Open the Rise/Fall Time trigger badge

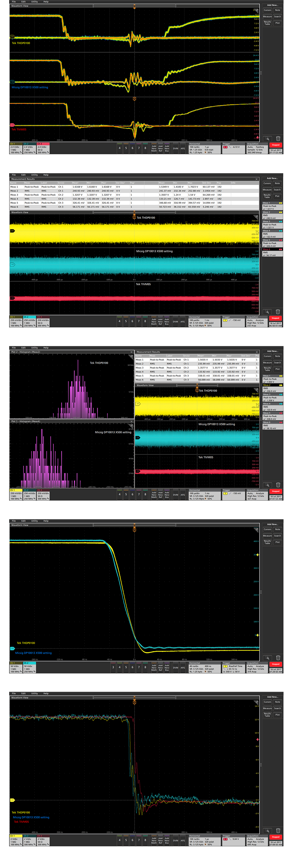[x=234, y=667]
